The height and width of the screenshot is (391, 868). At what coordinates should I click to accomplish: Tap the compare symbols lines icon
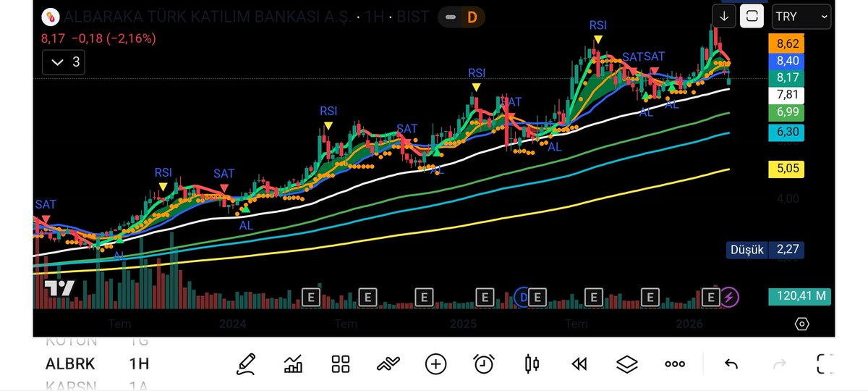[388, 363]
